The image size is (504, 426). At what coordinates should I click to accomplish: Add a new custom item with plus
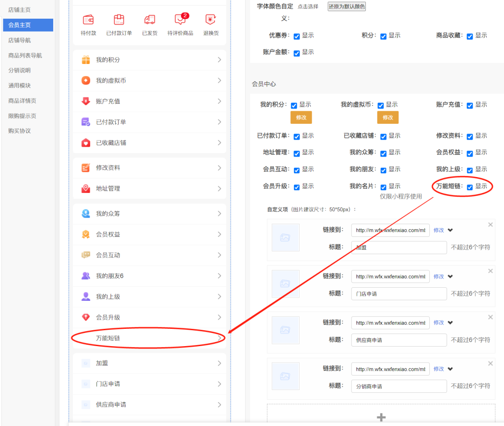[381, 417]
